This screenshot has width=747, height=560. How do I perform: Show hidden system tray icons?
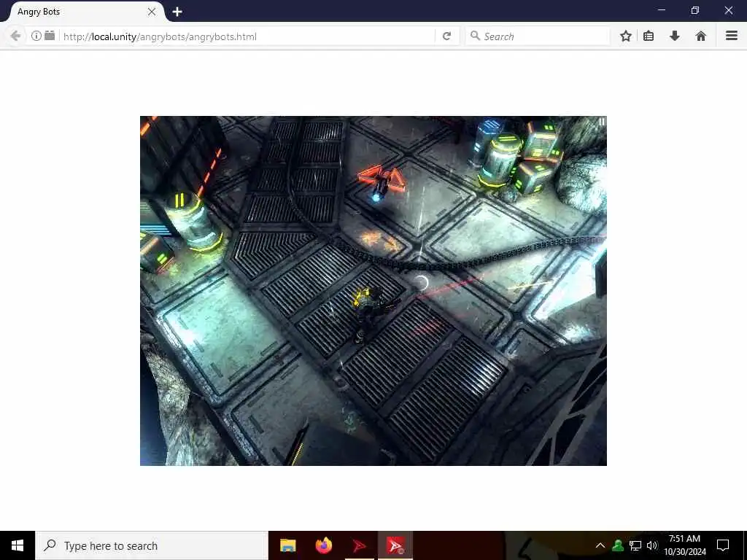pos(600,545)
